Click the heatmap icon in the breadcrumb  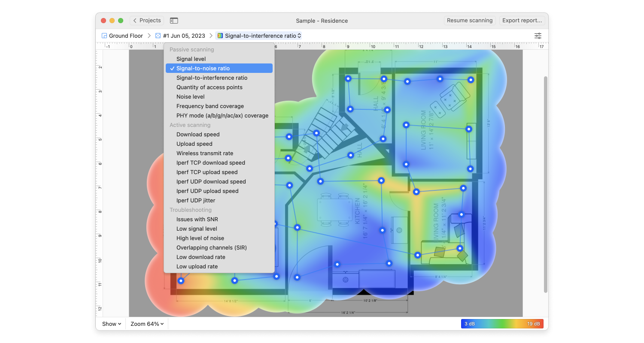tap(220, 36)
